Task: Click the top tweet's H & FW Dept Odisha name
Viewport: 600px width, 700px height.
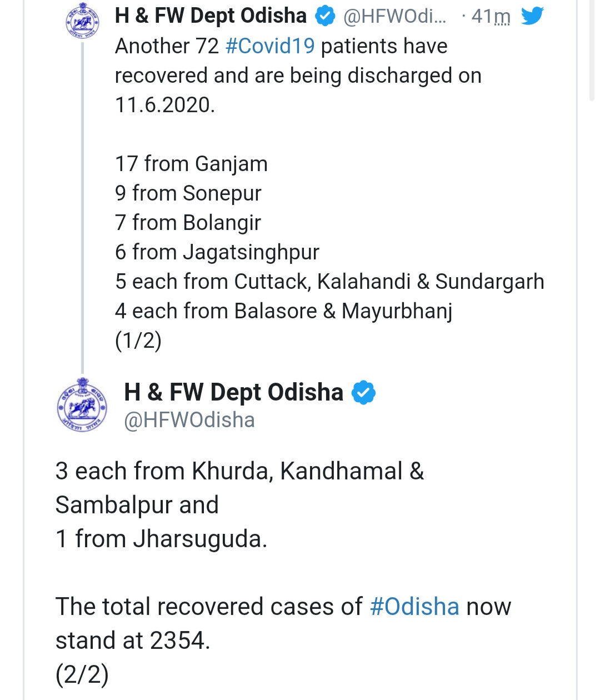Action: (211, 16)
